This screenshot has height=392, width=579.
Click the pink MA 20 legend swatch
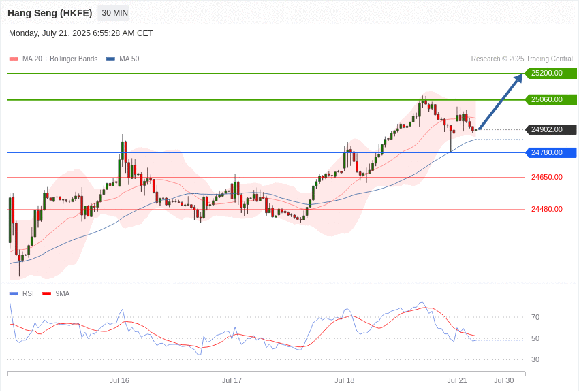[x=14, y=59]
